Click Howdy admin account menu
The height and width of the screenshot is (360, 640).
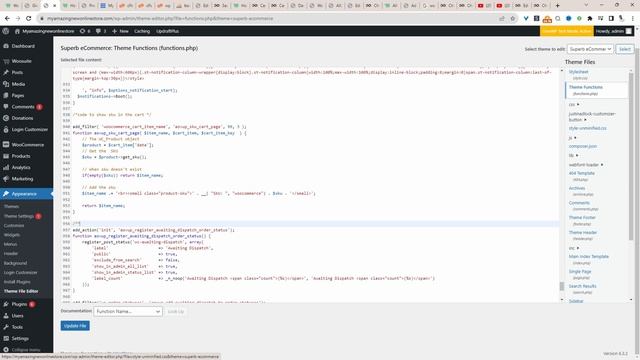click(613, 31)
